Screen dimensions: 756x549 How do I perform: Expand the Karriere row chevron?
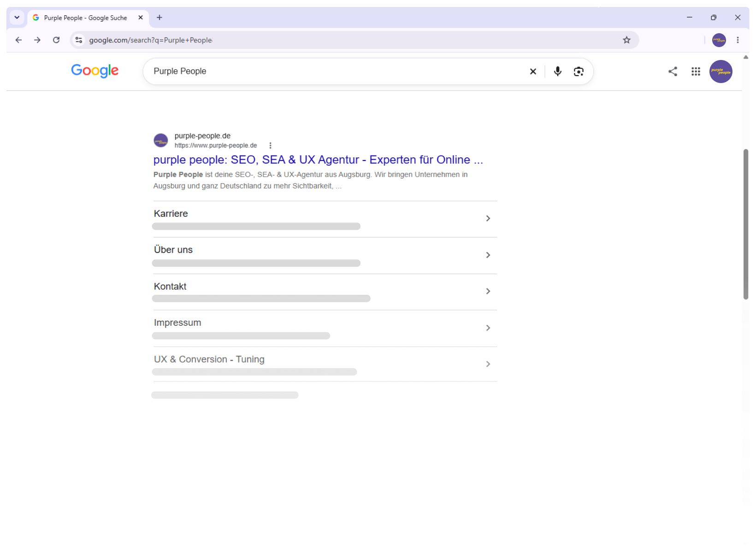coord(488,218)
